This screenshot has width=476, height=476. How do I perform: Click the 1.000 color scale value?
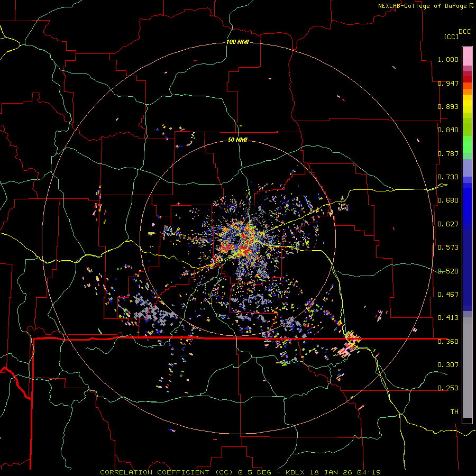coord(448,59)
